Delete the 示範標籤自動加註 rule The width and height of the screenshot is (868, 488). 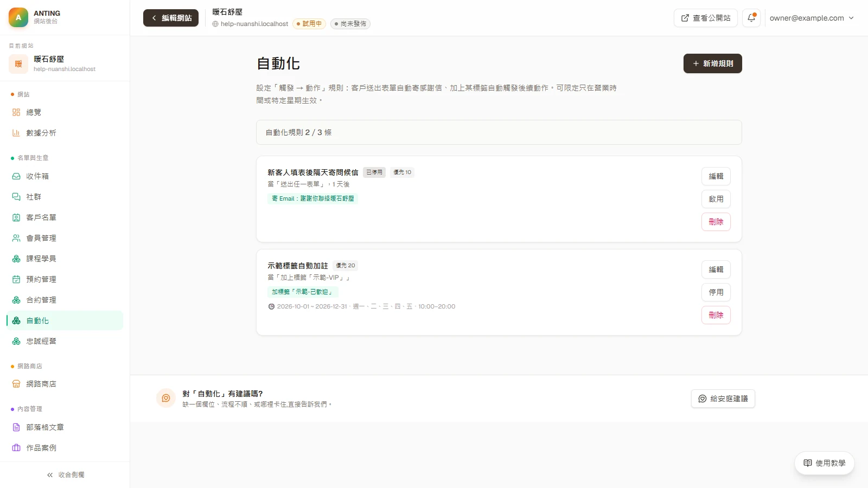pos(716,315)
